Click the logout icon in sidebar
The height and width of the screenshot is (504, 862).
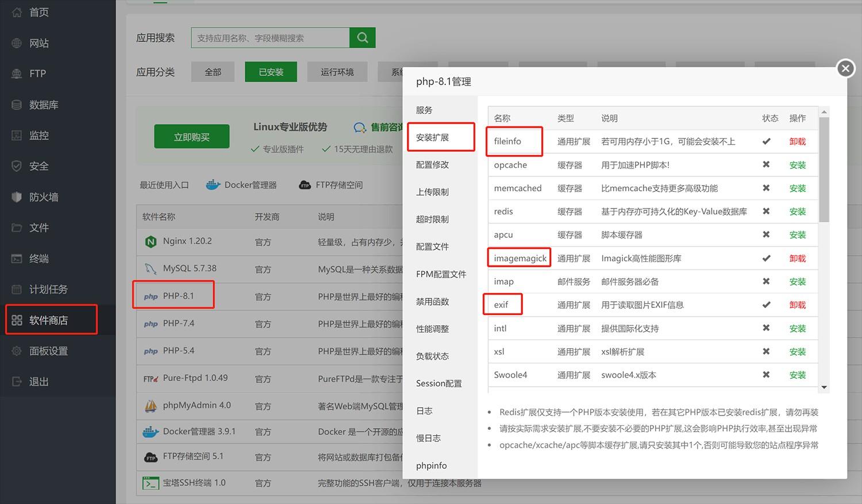17,382
